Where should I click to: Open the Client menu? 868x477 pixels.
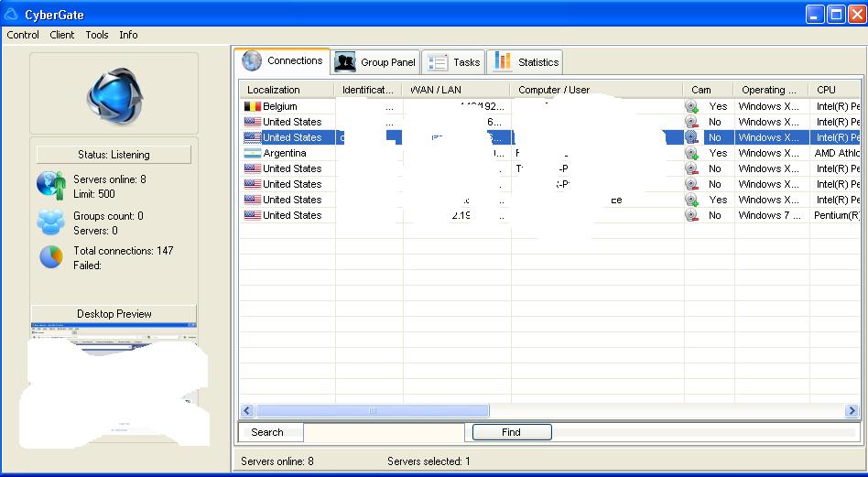[x=62, y=35]
